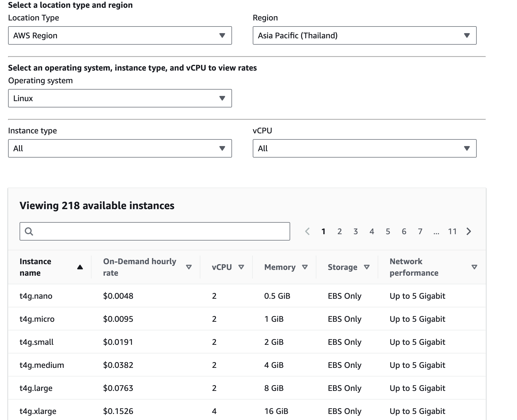517x420 pixels.
Task: Sort by Storage column arrow
Action: (367, 267)
